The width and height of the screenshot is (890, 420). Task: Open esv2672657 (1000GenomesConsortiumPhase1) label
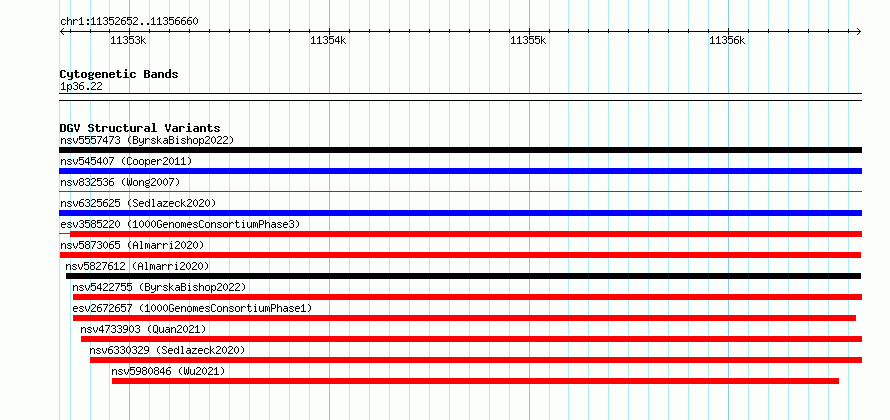click(192, 308)
